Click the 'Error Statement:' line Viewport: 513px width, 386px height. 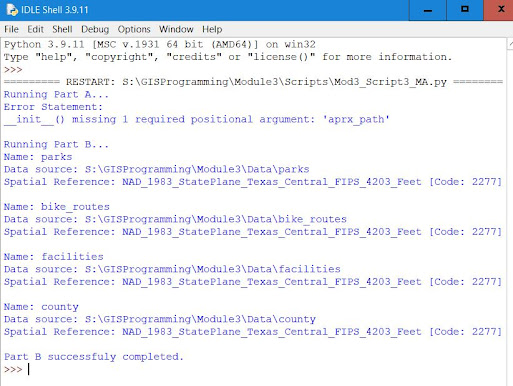53,107
